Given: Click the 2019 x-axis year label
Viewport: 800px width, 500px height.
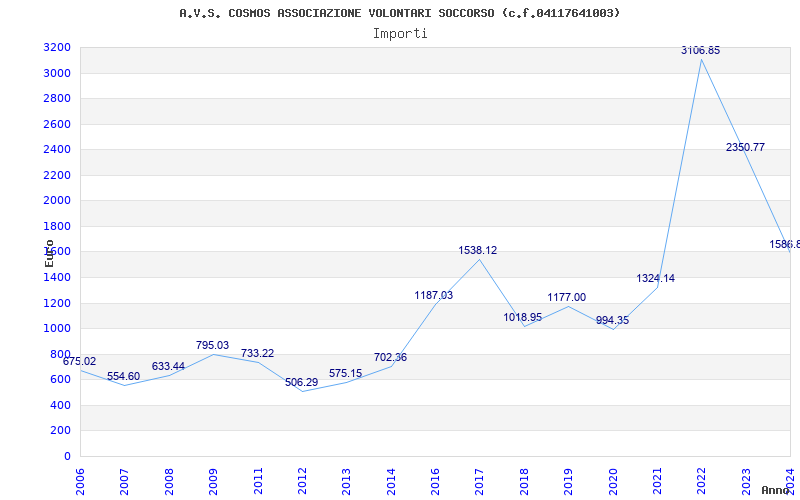Looking at the screenshot, I should (x=568, y=481).
